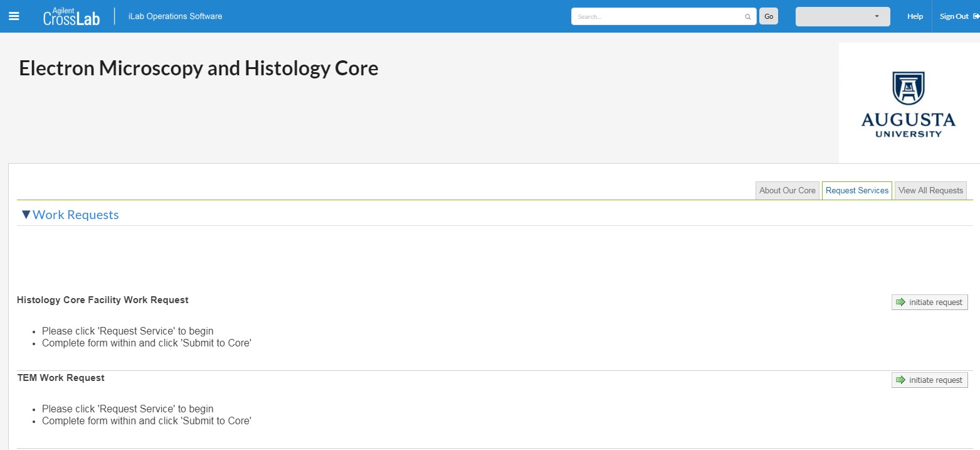Image resolution: width=980 pixels, height=450 pixels.
Task: Focus the Search input field
Action: tap(658, 17)
